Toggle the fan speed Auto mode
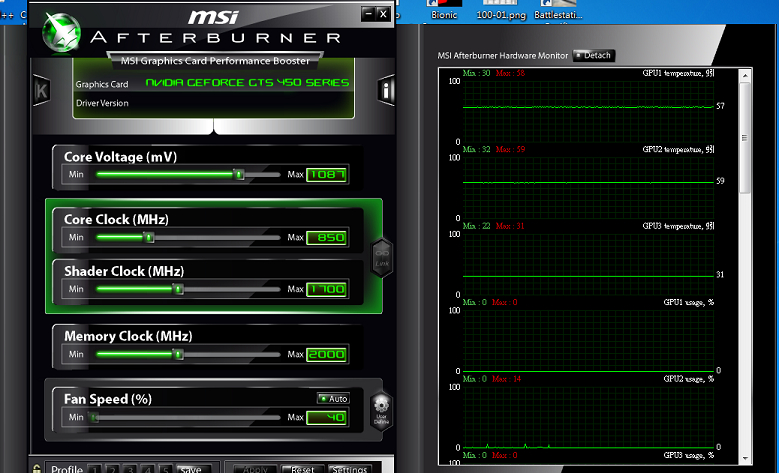Viewport: 779px width, 473px height. pyautogui.click(x=333, y=398)
